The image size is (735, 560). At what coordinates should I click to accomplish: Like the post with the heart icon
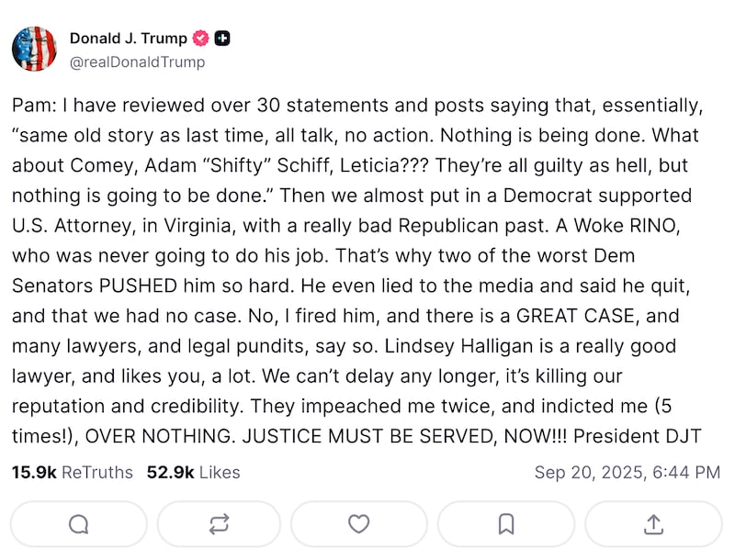tap(358, 524)
